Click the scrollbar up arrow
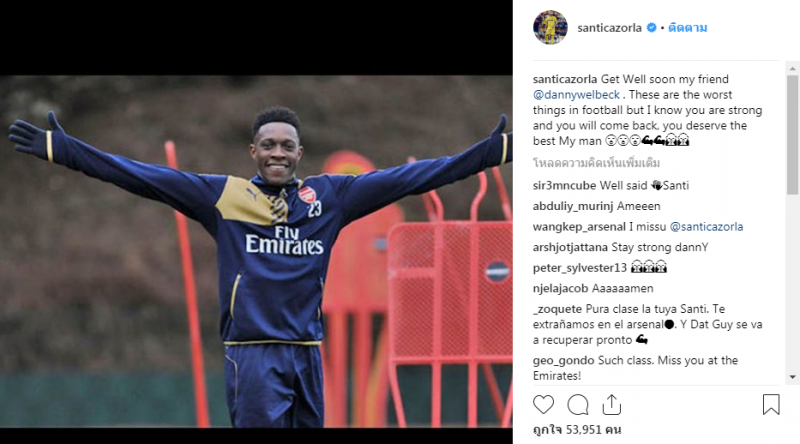800x444 pixels. coord(792,68)
